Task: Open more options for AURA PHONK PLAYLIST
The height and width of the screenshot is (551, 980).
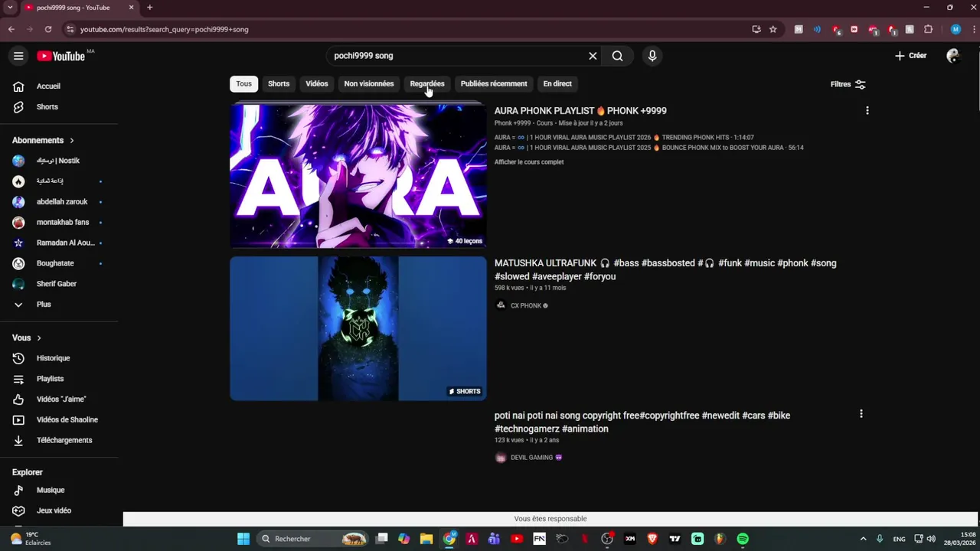Action: 867,111
